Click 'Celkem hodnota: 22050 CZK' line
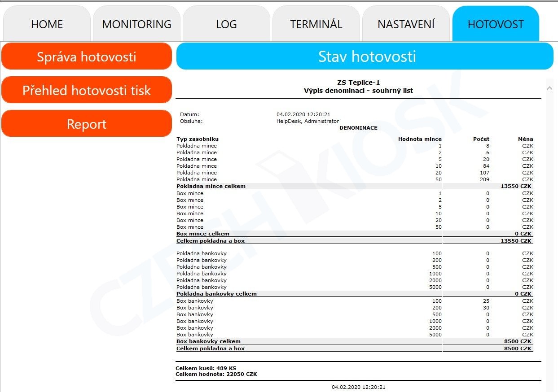 pyautogui.click(x=216, y=374)
